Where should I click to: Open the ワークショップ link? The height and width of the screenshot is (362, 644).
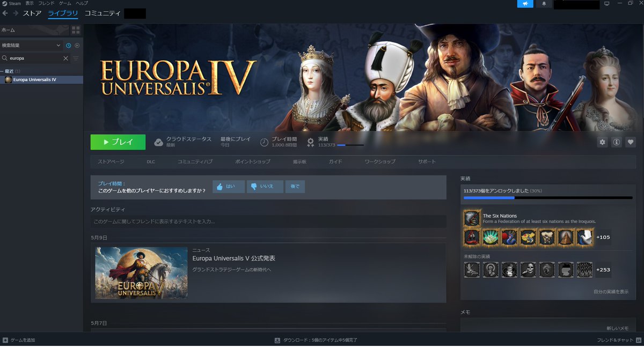click(380, 161)
